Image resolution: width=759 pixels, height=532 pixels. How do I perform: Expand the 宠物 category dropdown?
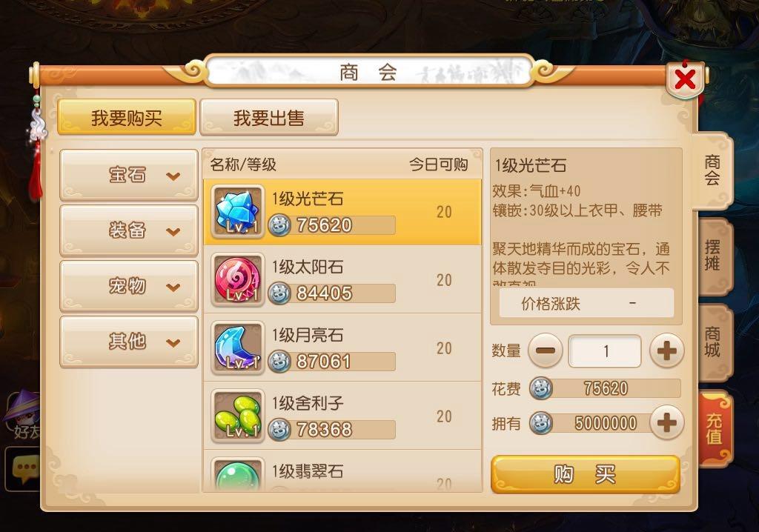click(x=129, y=286)
